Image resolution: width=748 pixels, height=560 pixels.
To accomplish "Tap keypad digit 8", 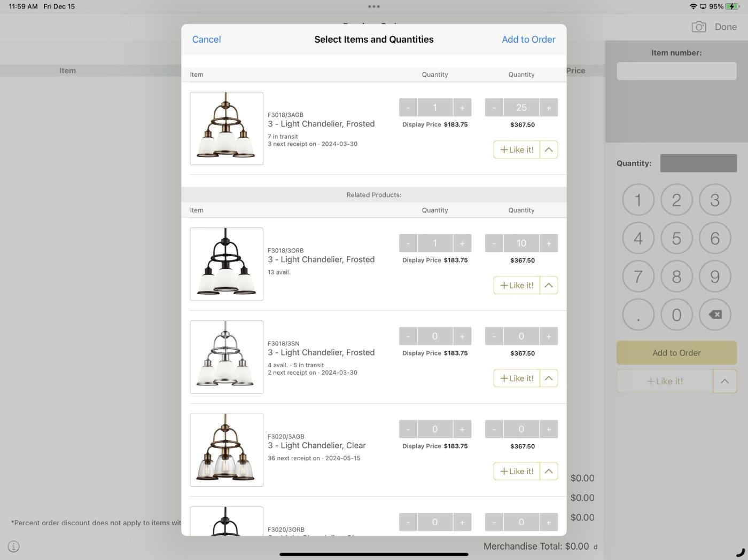I will [676, 277].
